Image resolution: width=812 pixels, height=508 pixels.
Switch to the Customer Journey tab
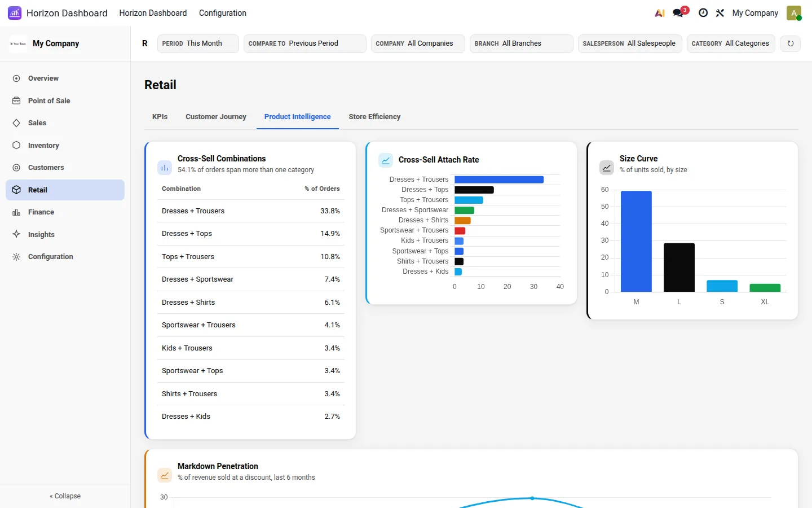click(216, 117)
